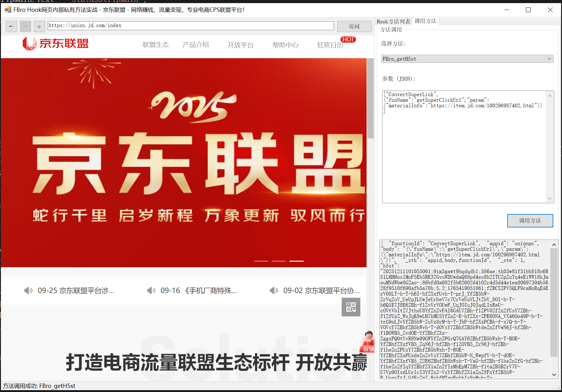Switch to Hook方法列表 tab
Viewport: 562px width, 392px height.
click(x=393, y=21)
